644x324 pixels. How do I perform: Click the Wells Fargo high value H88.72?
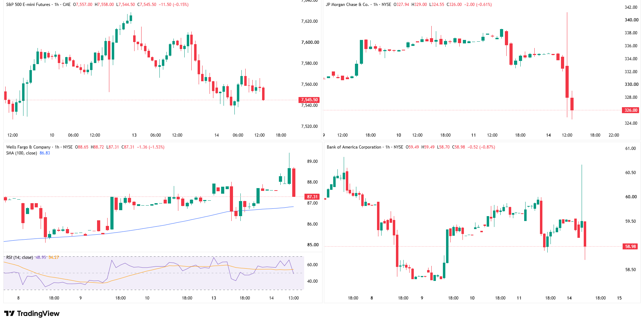tap(97, 147)
